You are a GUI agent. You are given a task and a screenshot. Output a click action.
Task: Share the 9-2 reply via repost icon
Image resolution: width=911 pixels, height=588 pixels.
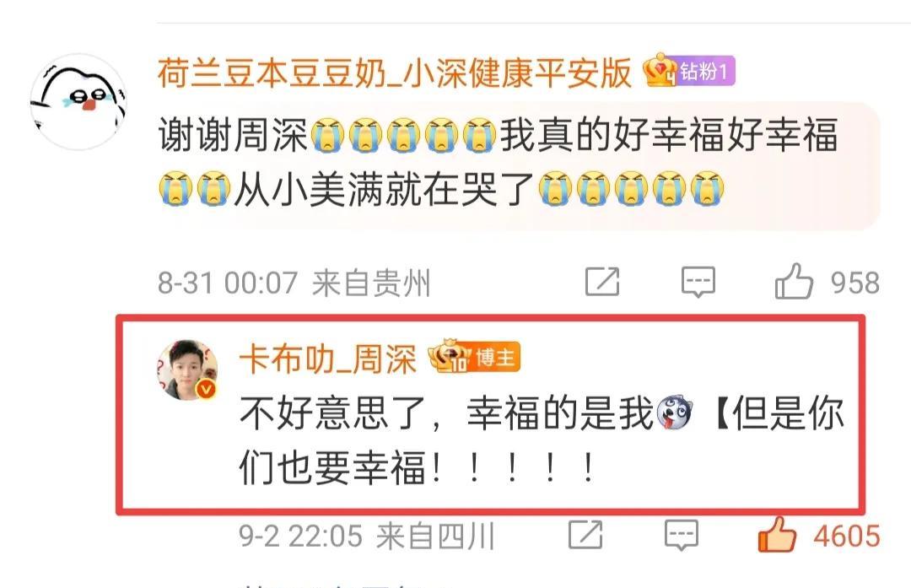[585, 535]
